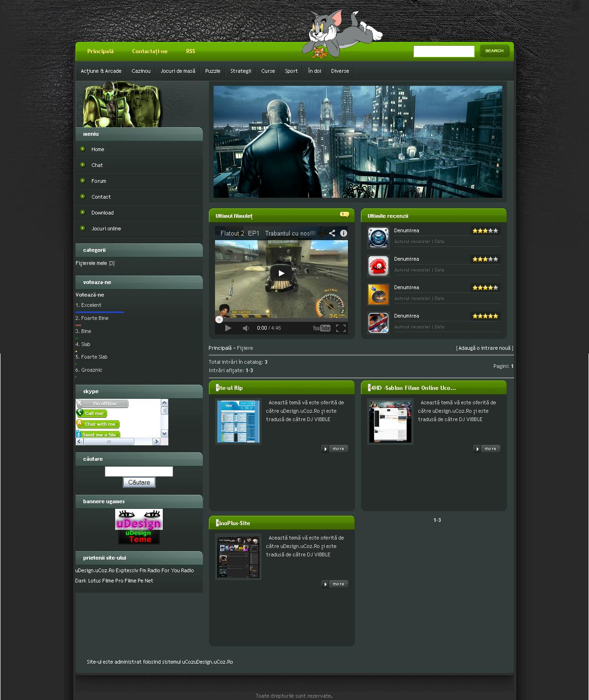
Task: Open the video info icon
Action: (x=344, y=233)
